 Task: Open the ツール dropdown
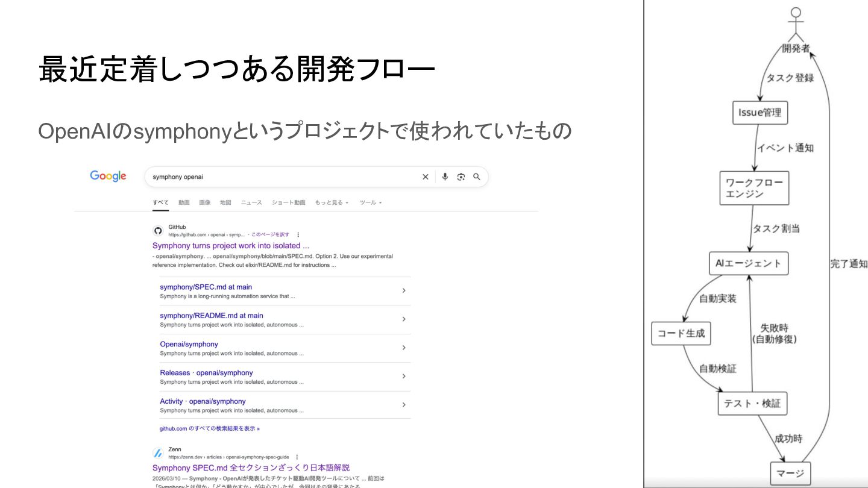pos(371,202)
